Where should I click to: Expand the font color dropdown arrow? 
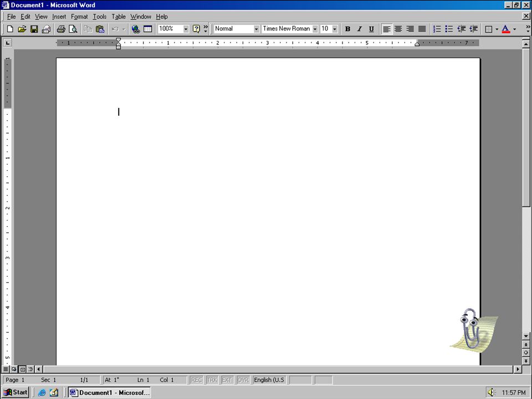pos(514,29)
